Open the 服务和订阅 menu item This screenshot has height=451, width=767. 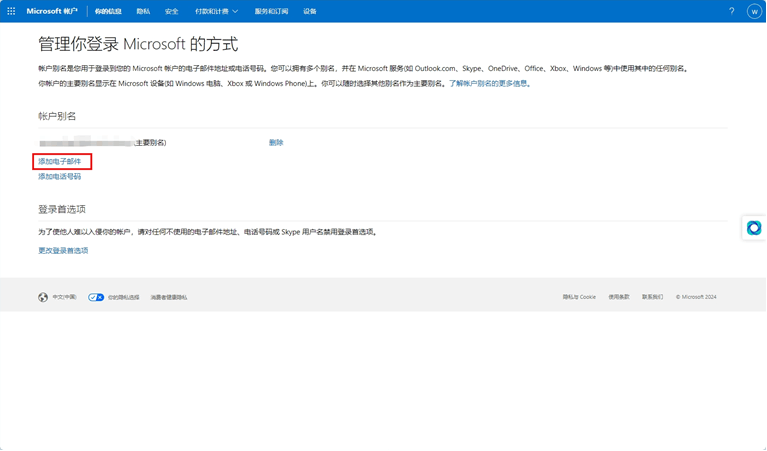point(271,11)
